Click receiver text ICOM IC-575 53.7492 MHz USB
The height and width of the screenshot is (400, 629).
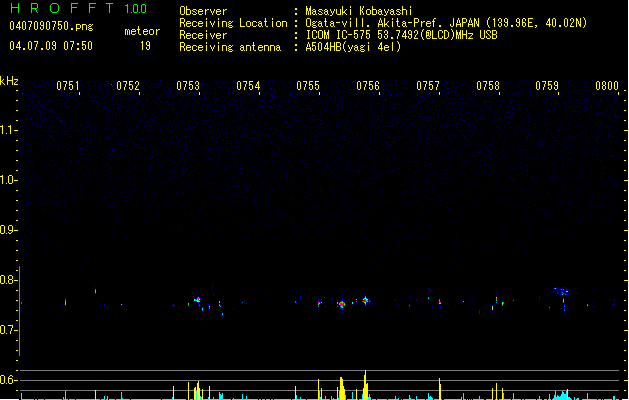(401, 35)
